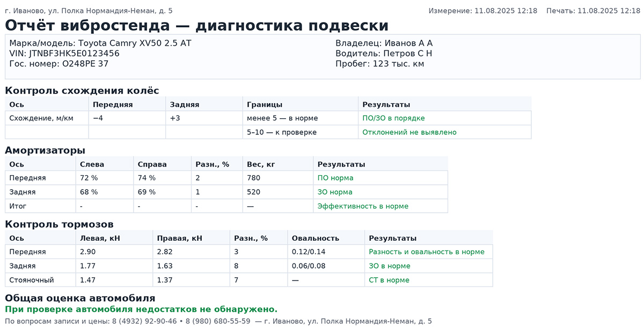This screenshot has width=644, height=331.
Task: Click the result 'ЗО в норме'
Action: coord(390,266)
